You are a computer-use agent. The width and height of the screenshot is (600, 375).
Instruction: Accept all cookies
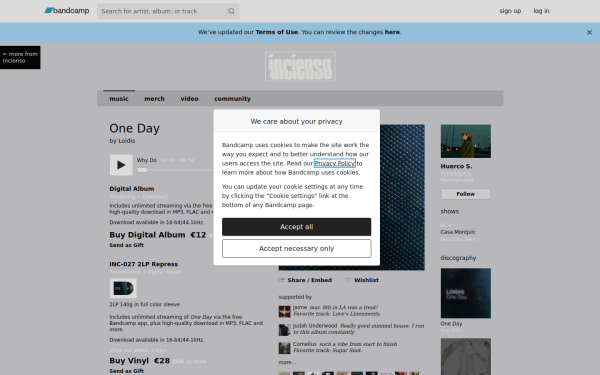[x=296, y=227]
